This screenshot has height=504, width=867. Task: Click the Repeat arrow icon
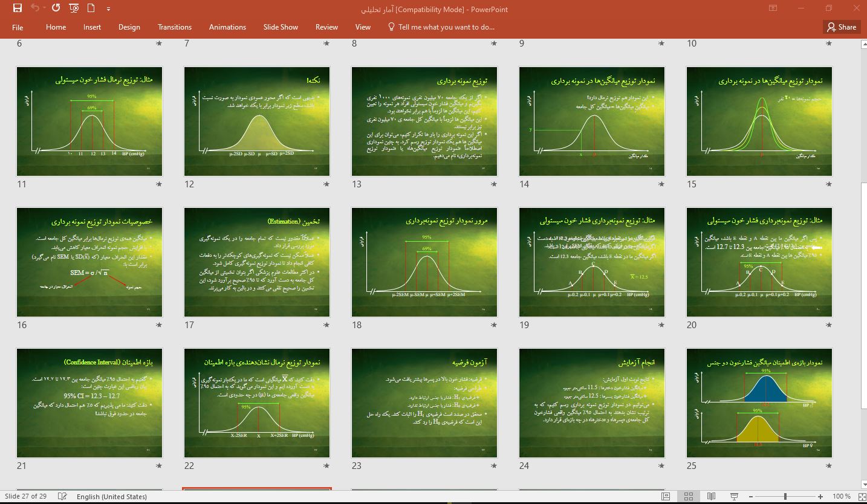click(56, 8)
